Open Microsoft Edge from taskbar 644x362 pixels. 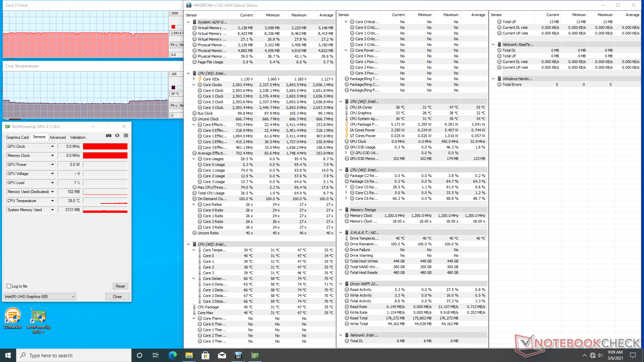[x=172, y=355]
